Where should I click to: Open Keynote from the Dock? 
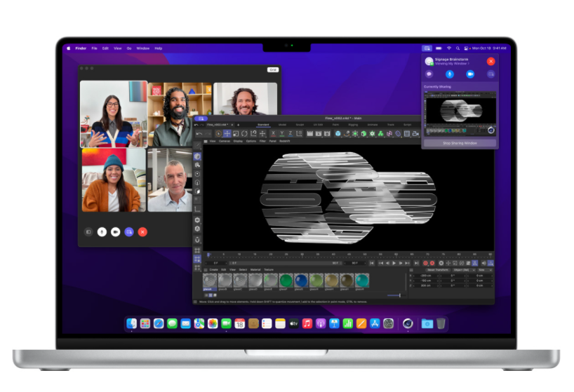point(334,323)
